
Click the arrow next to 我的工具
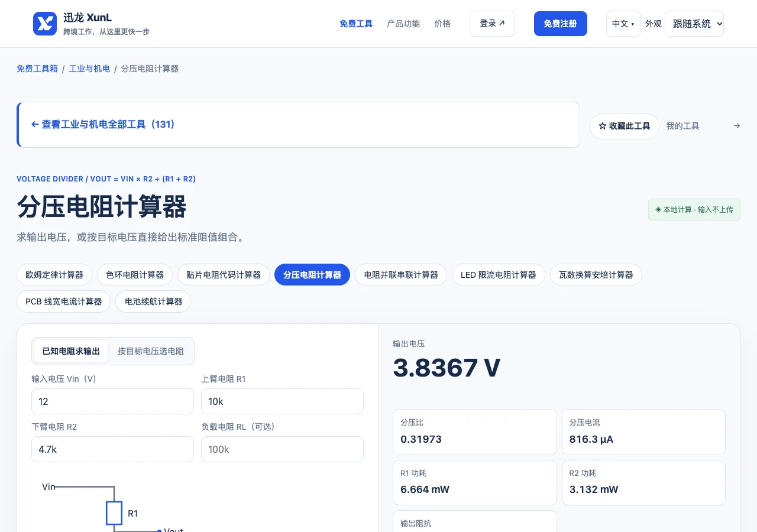click(736, 126)
